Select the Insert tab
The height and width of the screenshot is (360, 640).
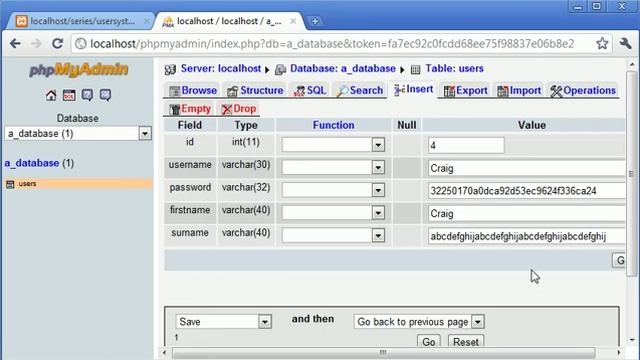tap(413, 89)
